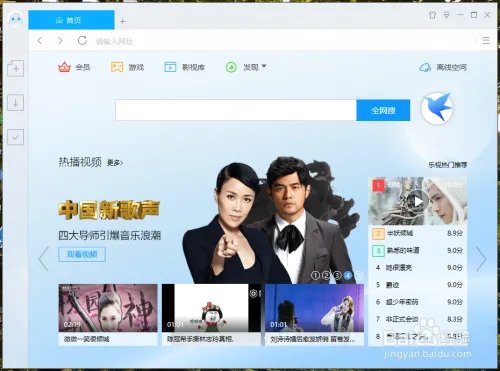Switch to banner slide 3 indicator
500x371 pixels.
click(337, 275)
